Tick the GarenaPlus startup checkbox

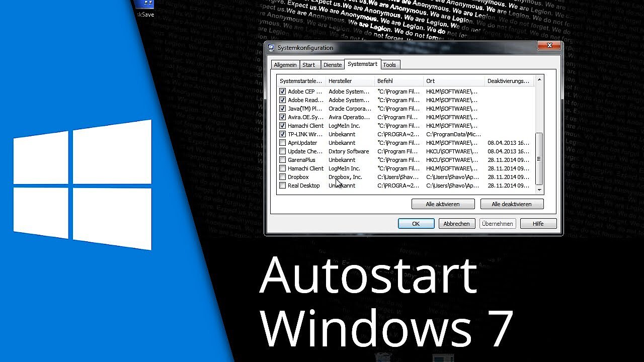(x=283, y=160)
